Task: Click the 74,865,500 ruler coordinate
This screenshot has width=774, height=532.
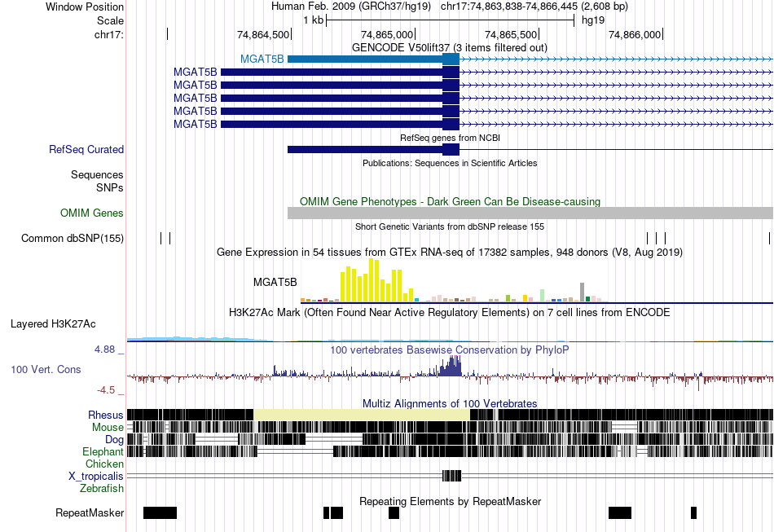Action: click(x=511, y=34)
